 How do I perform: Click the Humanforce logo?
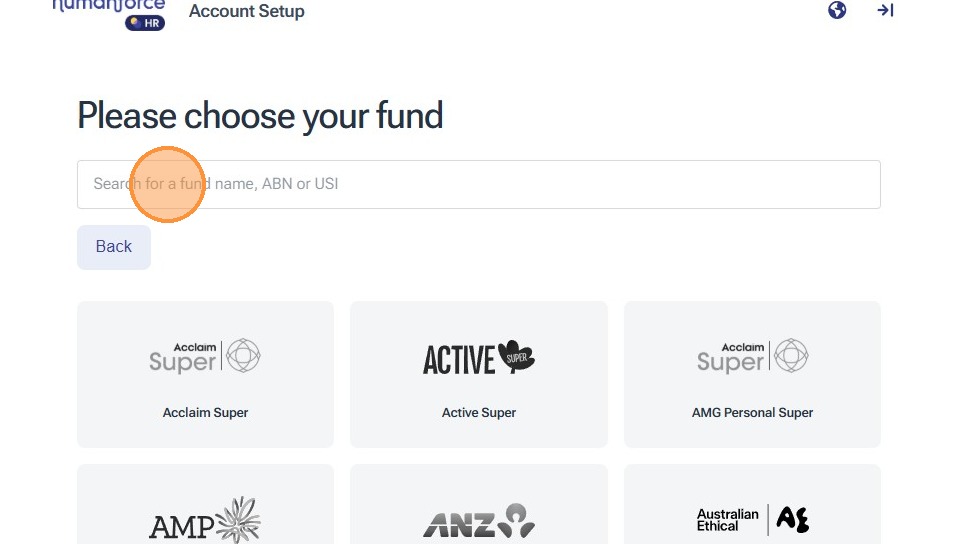click(108, 6)
